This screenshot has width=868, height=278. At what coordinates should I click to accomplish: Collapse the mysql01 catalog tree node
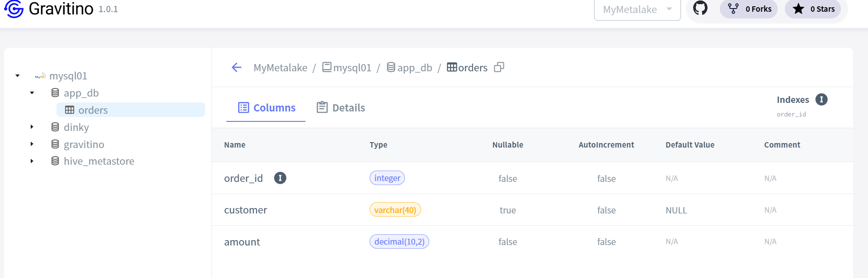(x=18, y=76)
